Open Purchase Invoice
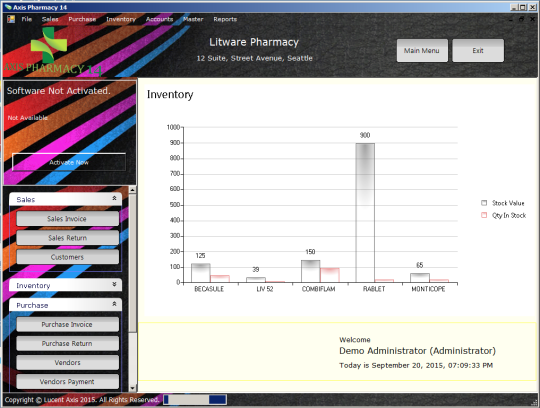Screen dimensions: 540x408 (x=68, y=324)
